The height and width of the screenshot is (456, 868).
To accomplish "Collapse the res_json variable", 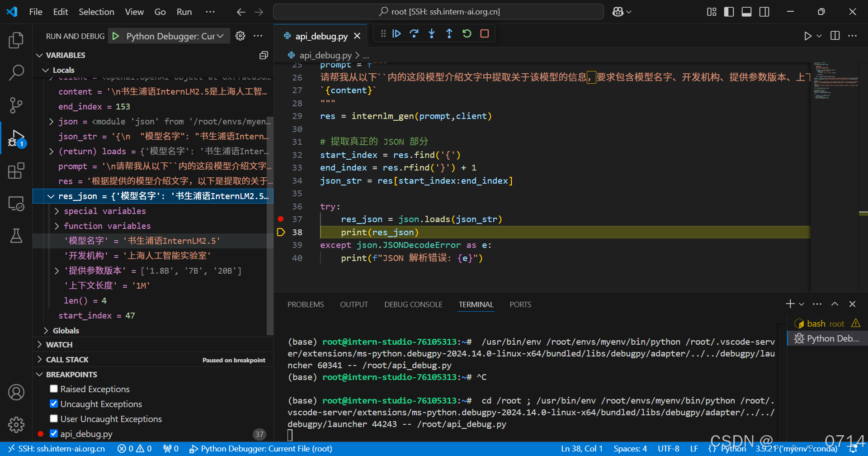I will click(51, 196).
